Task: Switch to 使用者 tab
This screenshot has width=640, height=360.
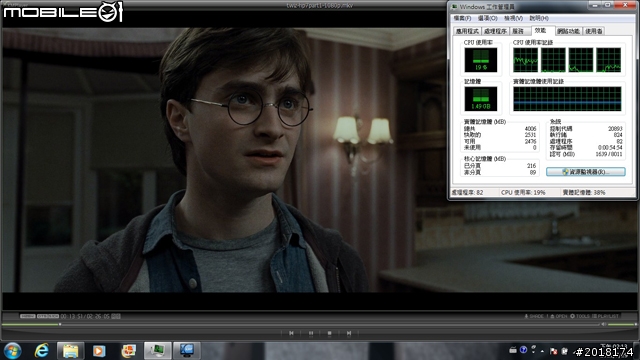Action: (593, 31)
